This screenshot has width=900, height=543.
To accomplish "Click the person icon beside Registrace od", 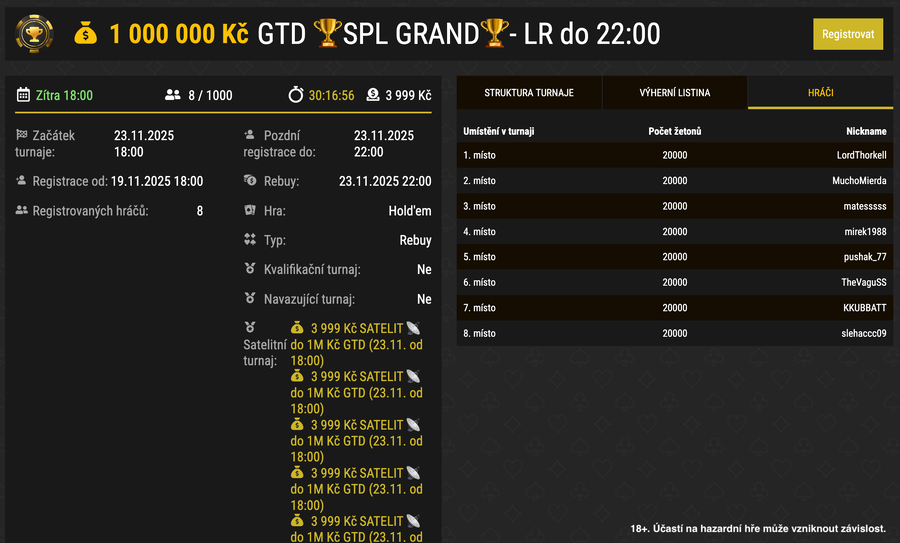I will point(21,181).
